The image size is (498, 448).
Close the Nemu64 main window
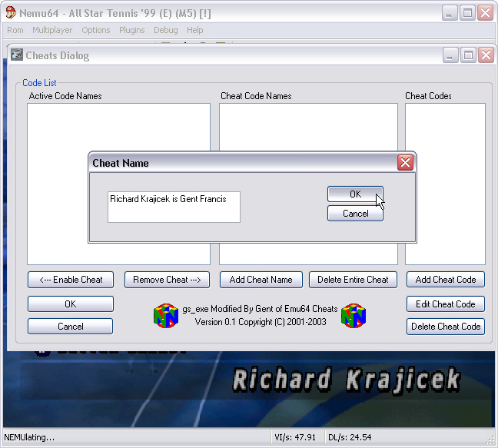tap(485, 13)
